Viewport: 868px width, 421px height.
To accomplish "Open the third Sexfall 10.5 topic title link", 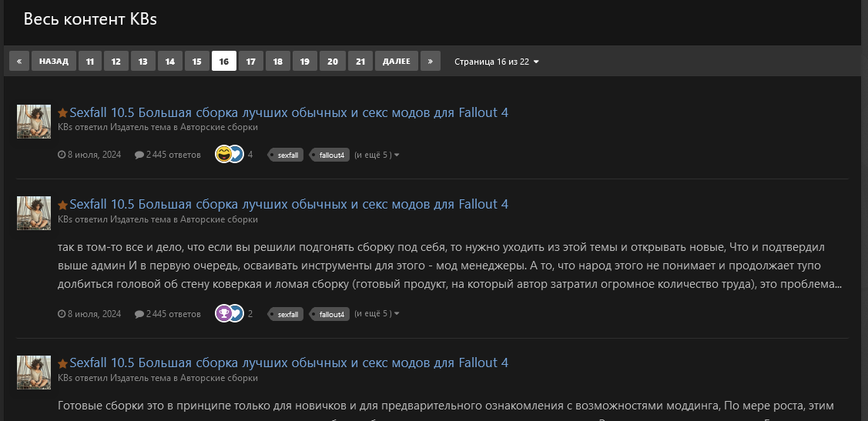I will point(289,363).
